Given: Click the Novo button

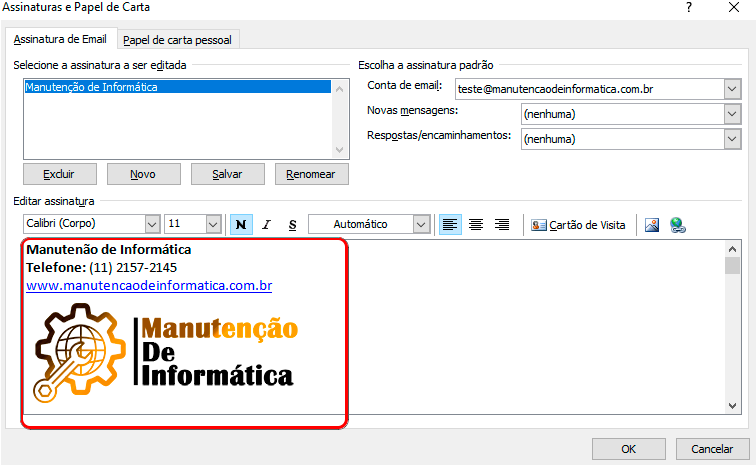Looking at the screenshot, I should pyautogui.click(x=143, y=174).
